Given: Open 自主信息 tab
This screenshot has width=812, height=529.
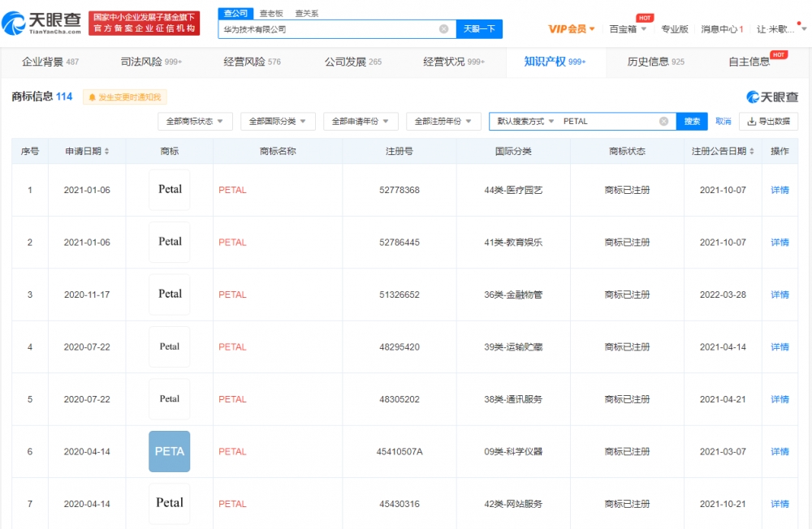Looking at the screenshot, I should tap(749, 62).
